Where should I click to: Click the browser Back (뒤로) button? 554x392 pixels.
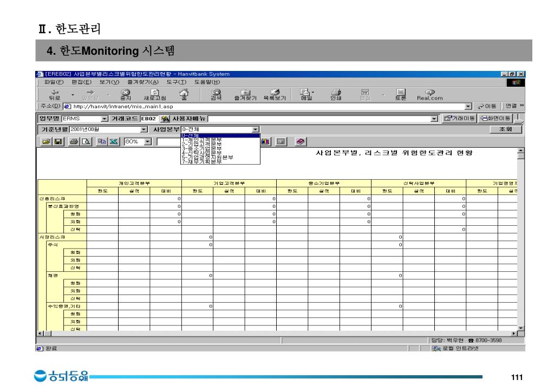pos(54,95)
